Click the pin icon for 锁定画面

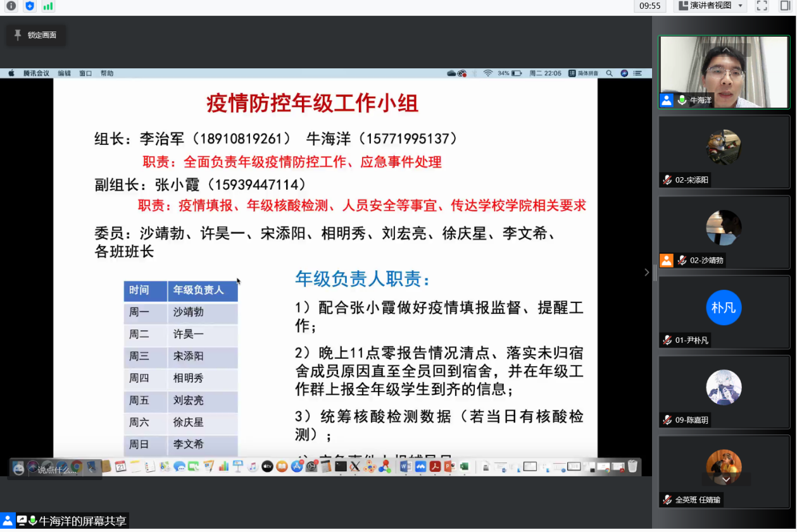pyautogui.click(x=18, y=35)
